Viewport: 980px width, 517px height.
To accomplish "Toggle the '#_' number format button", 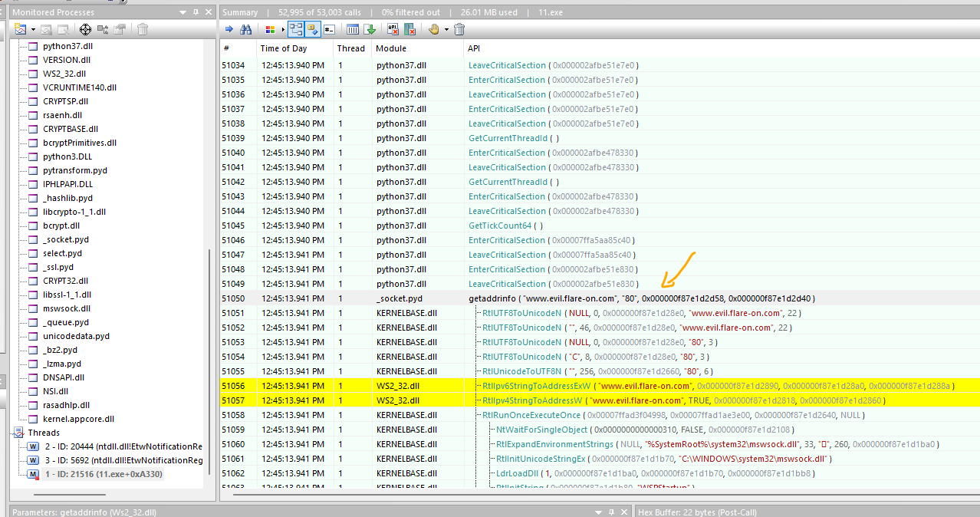I will point(329,29).
